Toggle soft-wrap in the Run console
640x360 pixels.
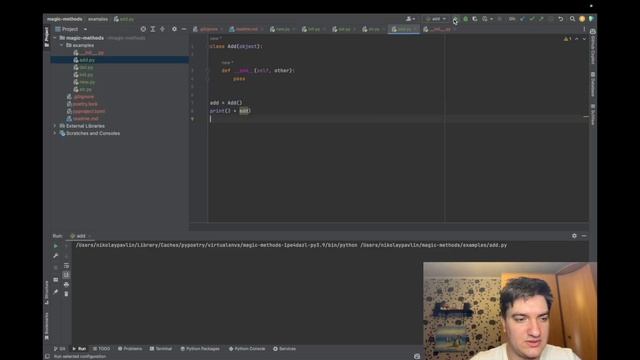click(67, 266)
